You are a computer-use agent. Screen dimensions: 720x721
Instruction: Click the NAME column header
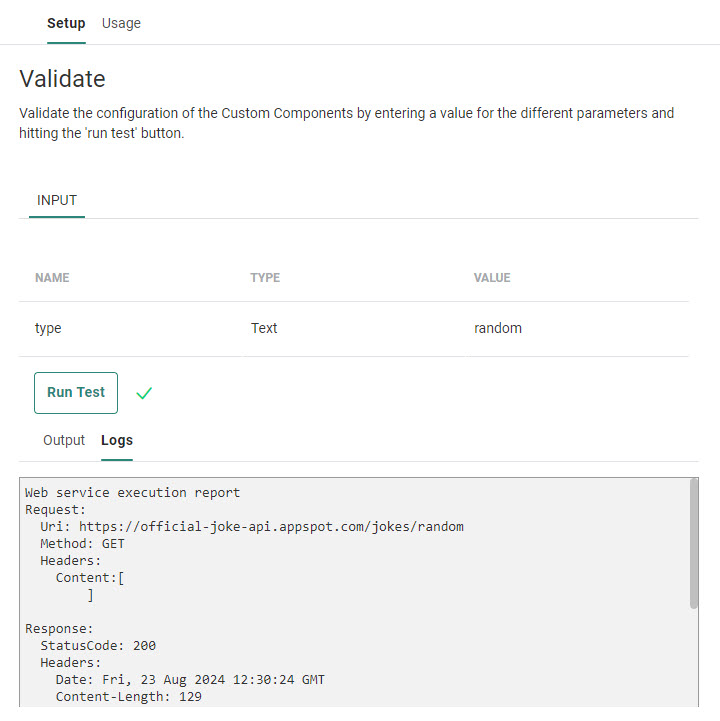coord(52,278)
